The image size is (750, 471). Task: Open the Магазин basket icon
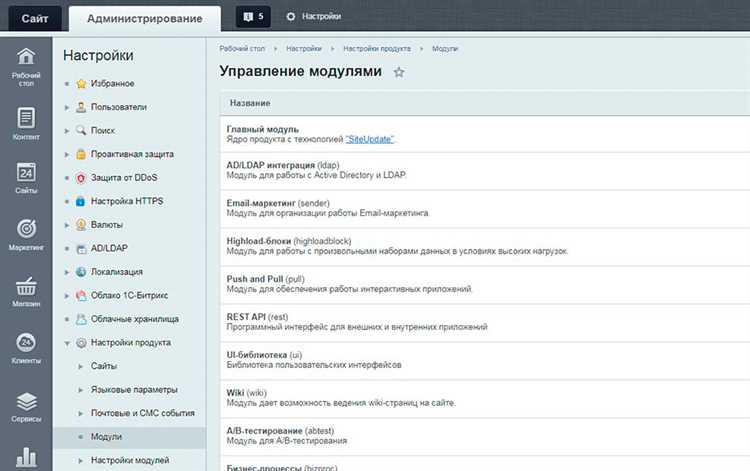coord(26,286)
